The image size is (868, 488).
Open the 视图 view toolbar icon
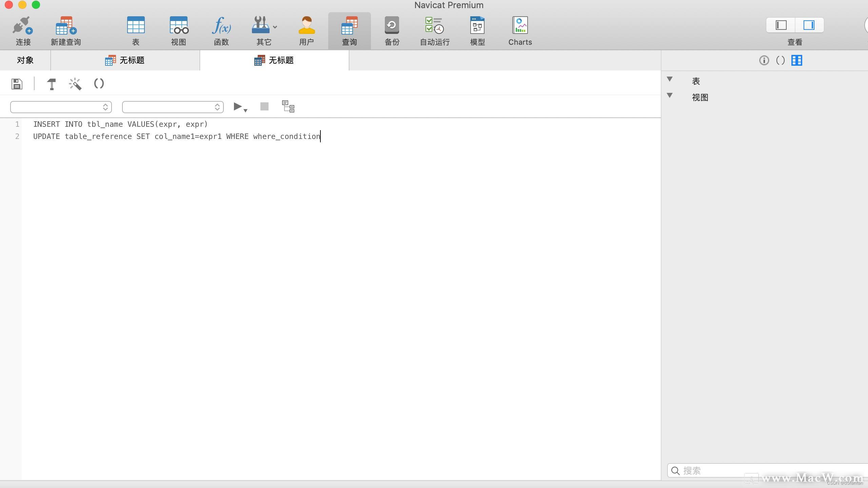click(x=179, y=25)
